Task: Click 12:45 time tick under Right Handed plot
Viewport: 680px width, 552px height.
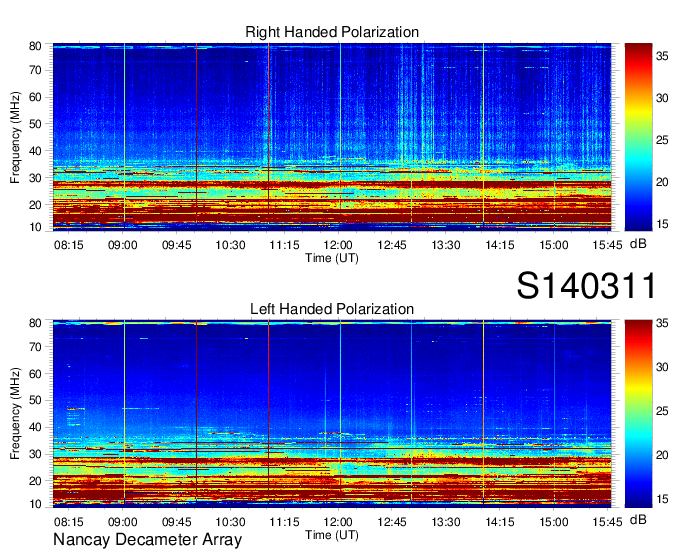Action: 392,245
